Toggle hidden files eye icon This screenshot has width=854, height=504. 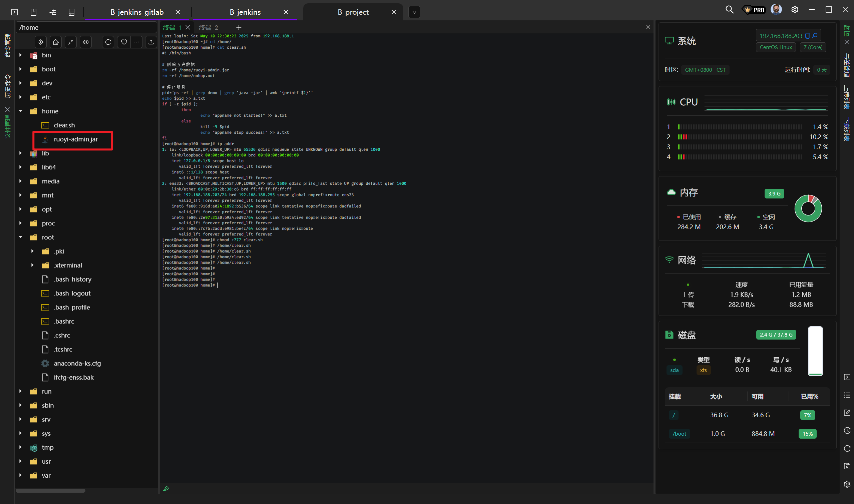point(86,42)
